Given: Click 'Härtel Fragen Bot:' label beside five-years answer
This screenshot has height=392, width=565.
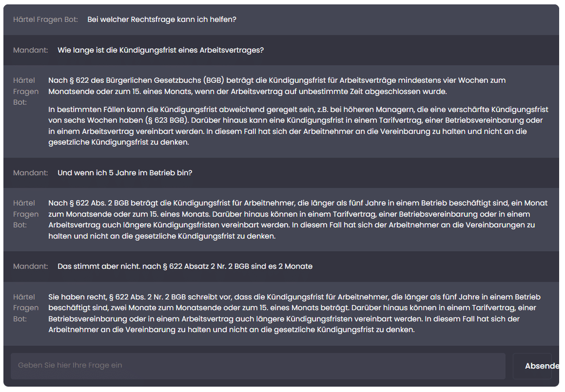Looking at the screenshot, I should tap(26, 214).
